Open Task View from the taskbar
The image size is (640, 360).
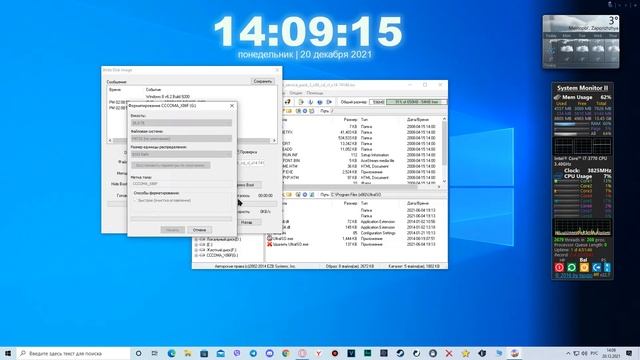(155, 353)
